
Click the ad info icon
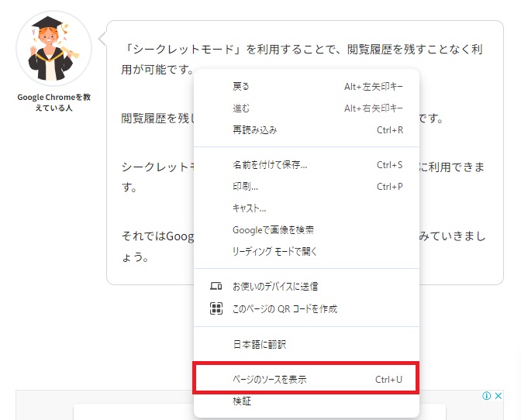pos(486,396)
